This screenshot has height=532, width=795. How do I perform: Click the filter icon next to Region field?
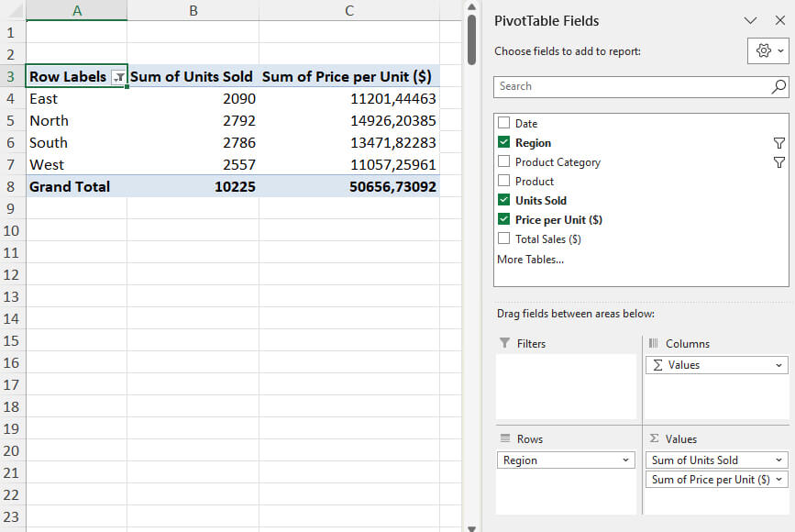[778, 143]
